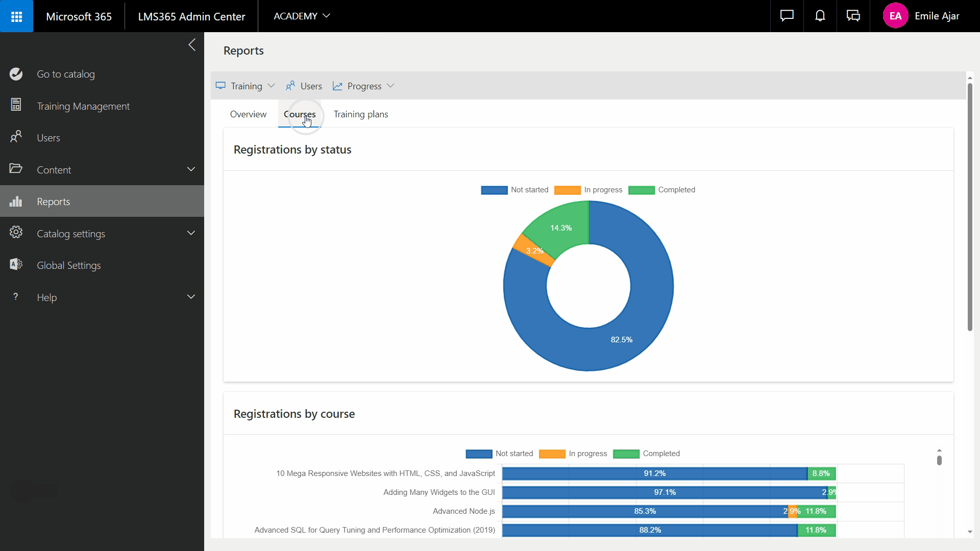Open Training Management in sidebar
Image resolution: width=980 pixels, height=551 pixels.
[83, 106]
